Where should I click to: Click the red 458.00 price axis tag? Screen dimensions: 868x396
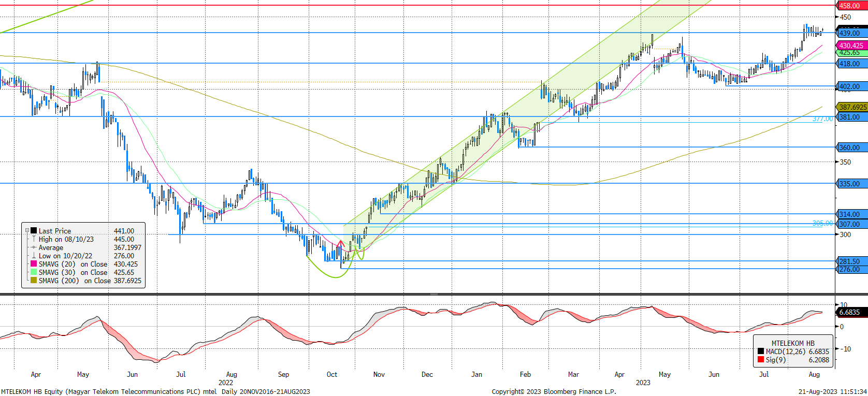click(x=851, y=6)
